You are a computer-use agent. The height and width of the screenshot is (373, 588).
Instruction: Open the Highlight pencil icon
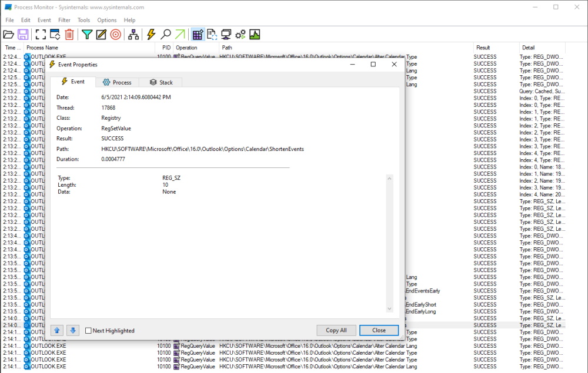point(101,35)
